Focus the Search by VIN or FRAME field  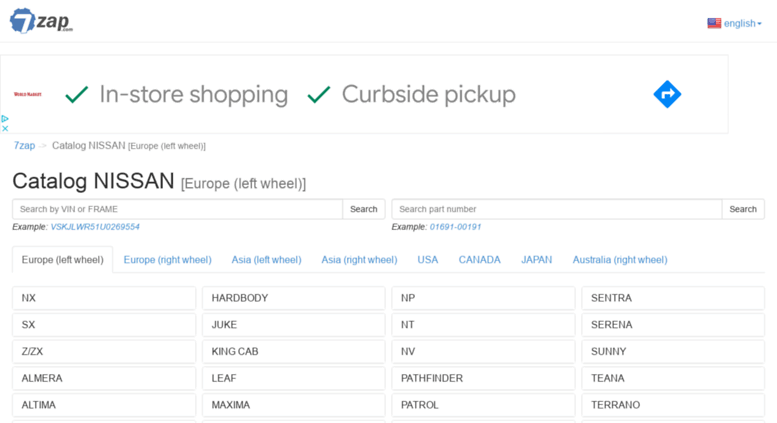pyautogui.click(x=177, y=209)
